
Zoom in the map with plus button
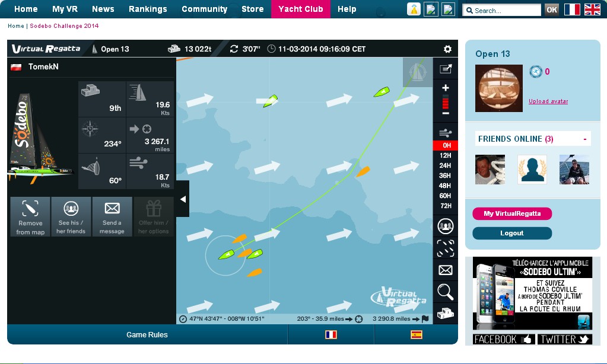click(x=446, y=88)
